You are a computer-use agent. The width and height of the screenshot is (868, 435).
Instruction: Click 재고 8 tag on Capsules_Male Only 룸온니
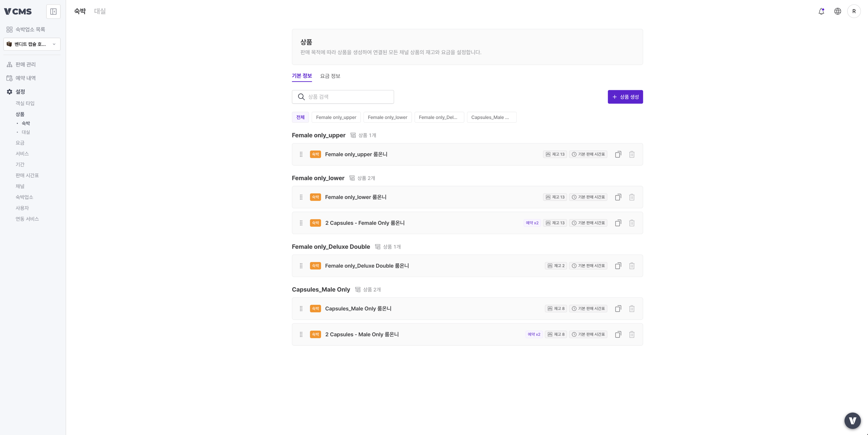pos(556,308)
